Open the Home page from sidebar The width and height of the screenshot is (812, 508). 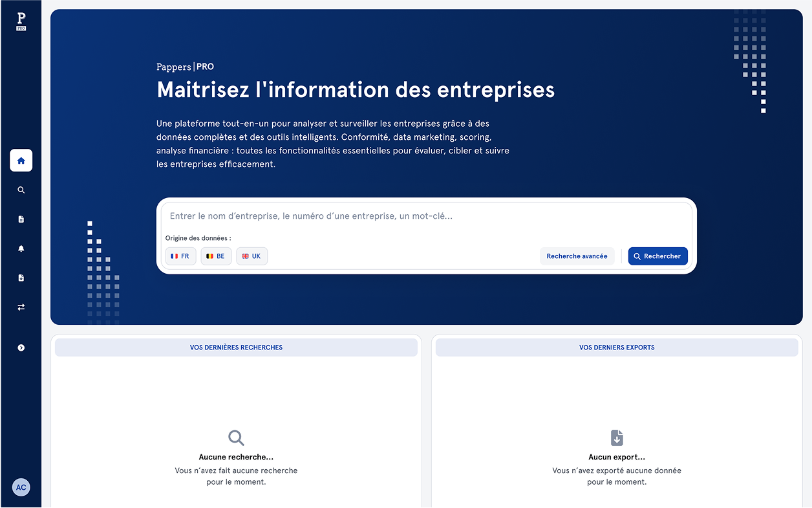point(21,160)
